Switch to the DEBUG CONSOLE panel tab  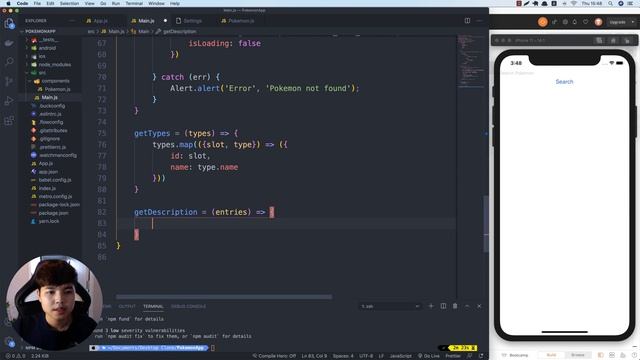click(188, 306)
